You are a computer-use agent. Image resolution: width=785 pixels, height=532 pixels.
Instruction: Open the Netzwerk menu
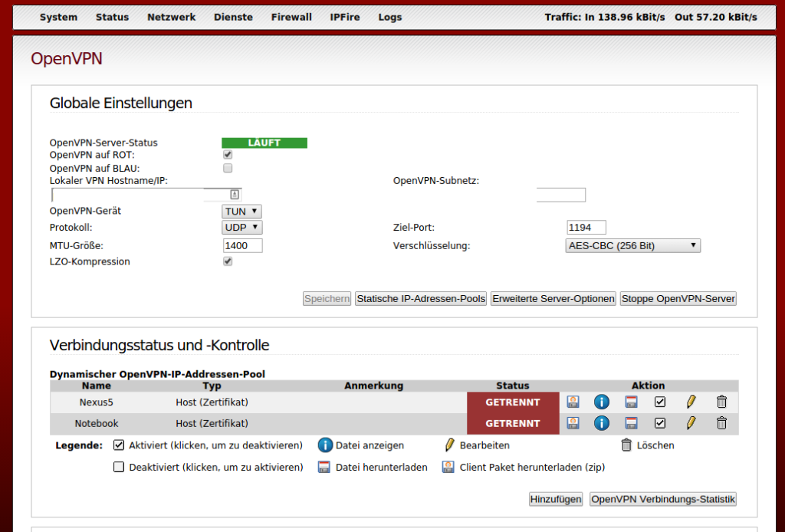tap(171, 17)
